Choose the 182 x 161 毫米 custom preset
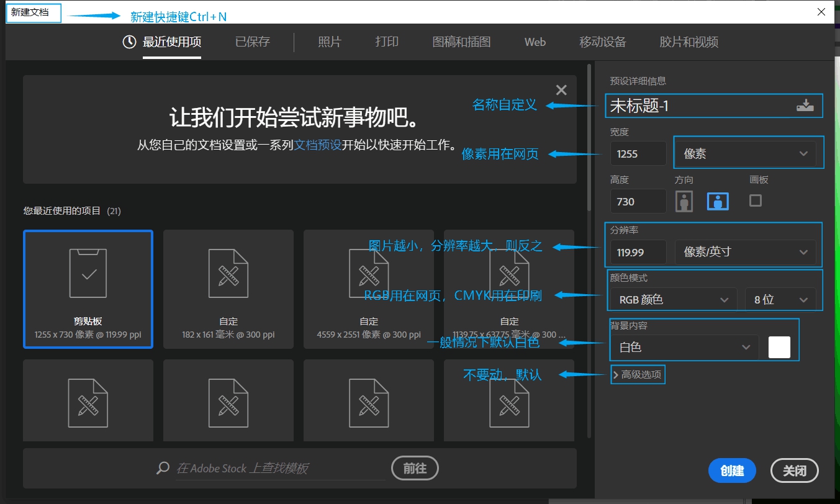The width and height of the screenshot is (840, 504). [x=228, y=289]
